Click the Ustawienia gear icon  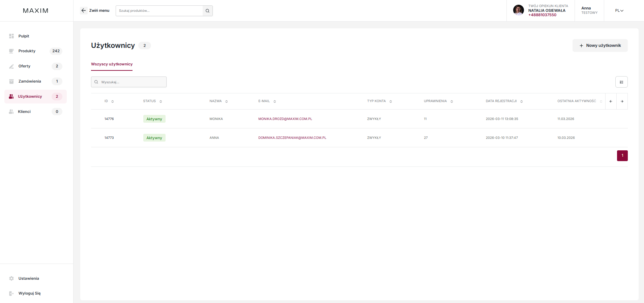coord(11,278)
